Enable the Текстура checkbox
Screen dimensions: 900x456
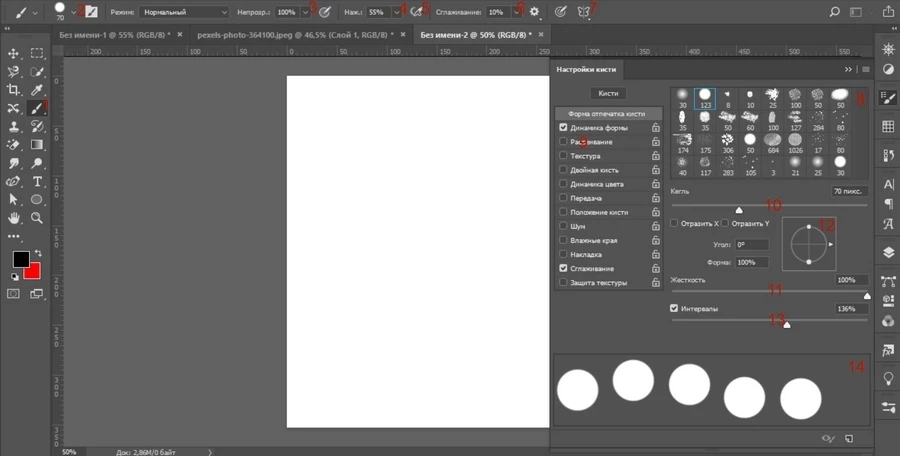point(564,157)
